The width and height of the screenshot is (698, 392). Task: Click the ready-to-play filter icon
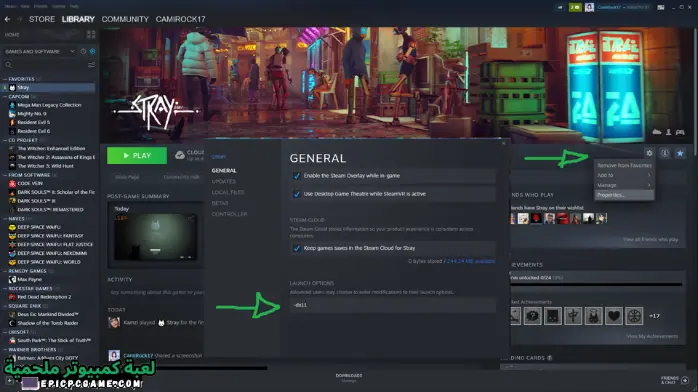(93, 52)
